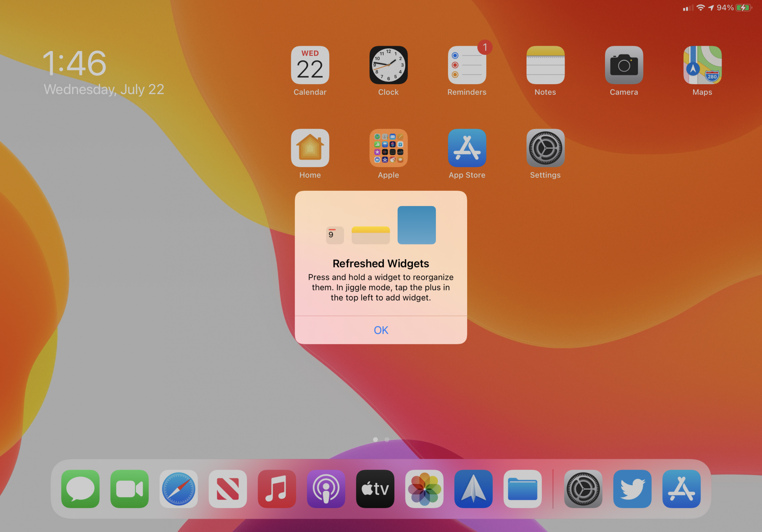
Task: Launch the Notes app
Action: [545, 65]
